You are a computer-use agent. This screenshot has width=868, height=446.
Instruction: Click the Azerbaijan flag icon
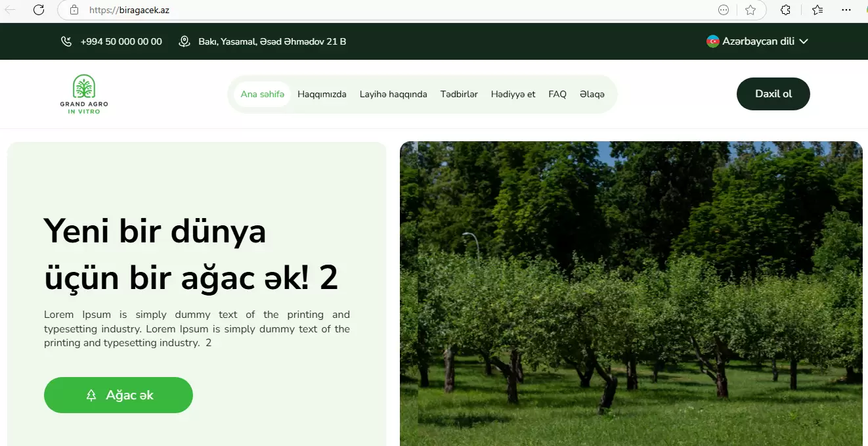tap(712, 41)
